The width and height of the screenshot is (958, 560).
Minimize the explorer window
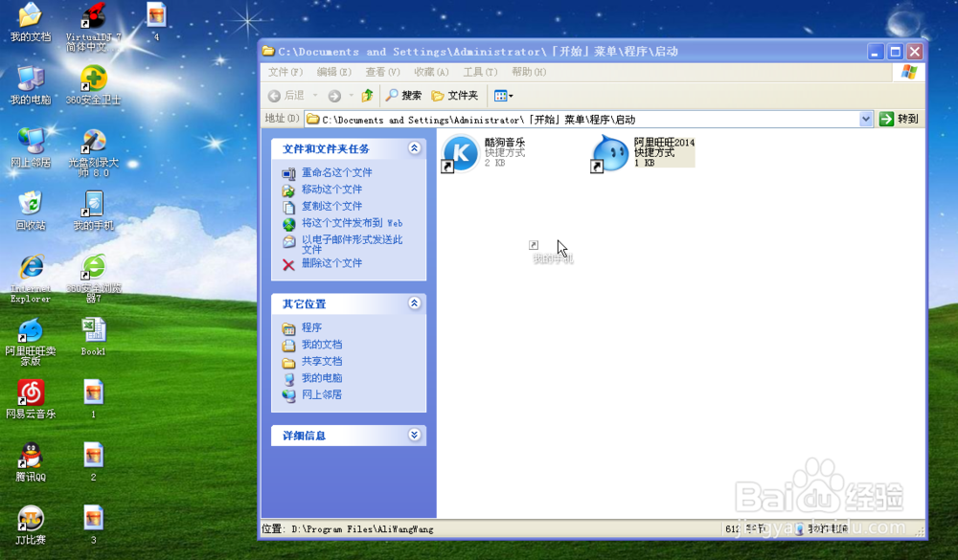(876, 52)
